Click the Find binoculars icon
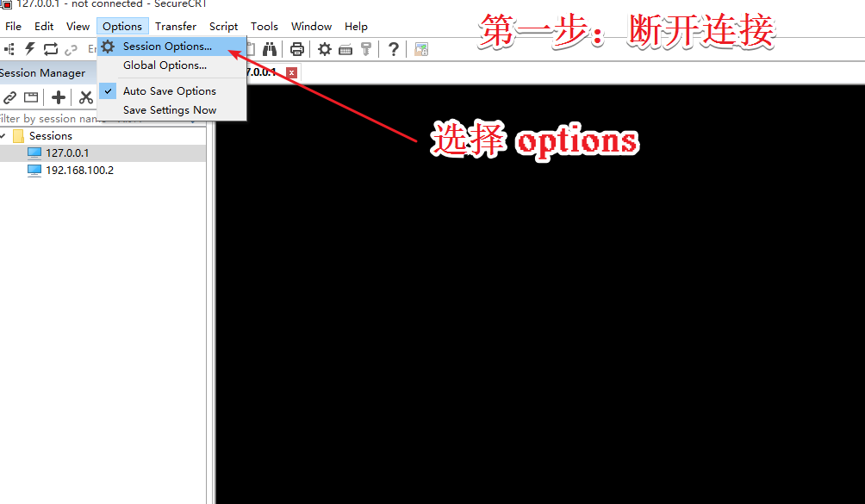This screenshot has height=504, width=865. 269,49
